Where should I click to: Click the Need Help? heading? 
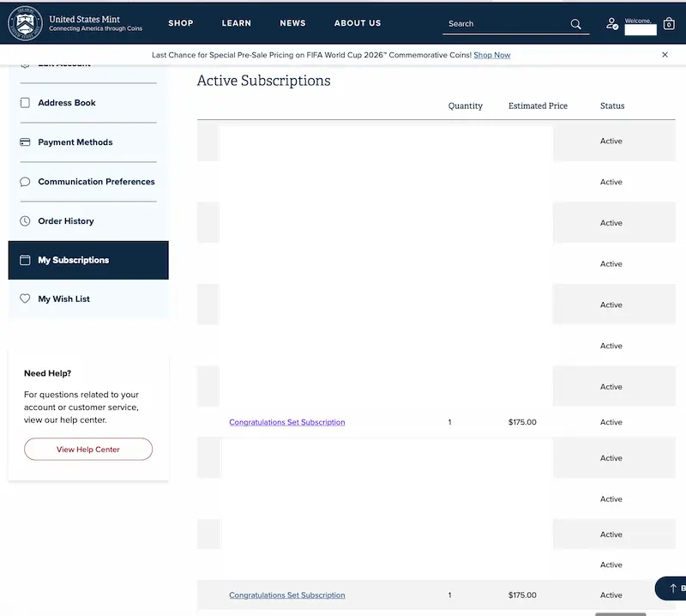click(47, 373)
